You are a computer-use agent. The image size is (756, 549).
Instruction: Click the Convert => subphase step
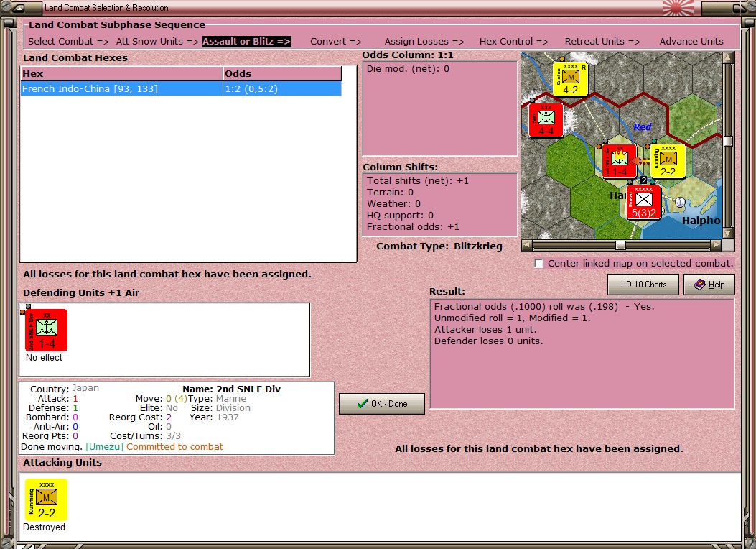(336, 42)
